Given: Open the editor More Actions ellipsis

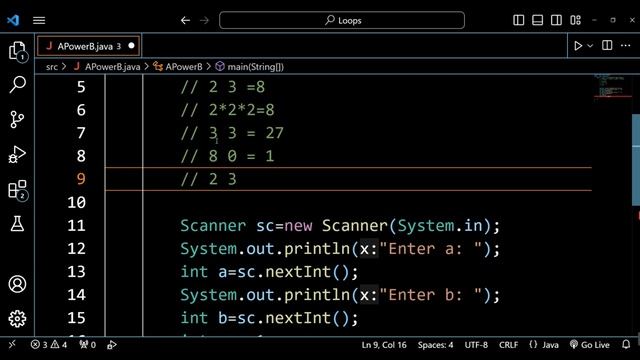Looking at the screenshot, I should click(625, 45).
